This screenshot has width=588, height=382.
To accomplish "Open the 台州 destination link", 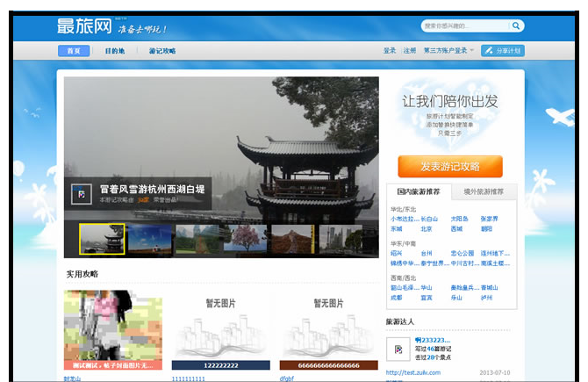I will 426,253.
